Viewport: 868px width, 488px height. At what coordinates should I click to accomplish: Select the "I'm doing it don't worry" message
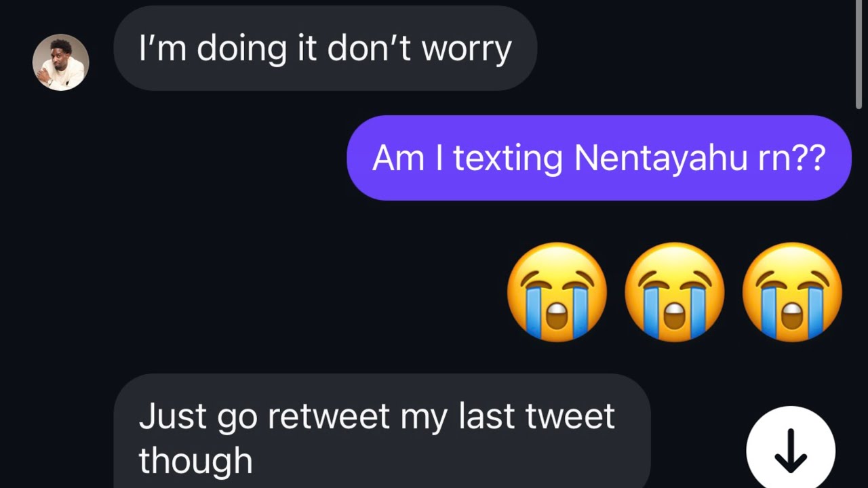point(325,49)
